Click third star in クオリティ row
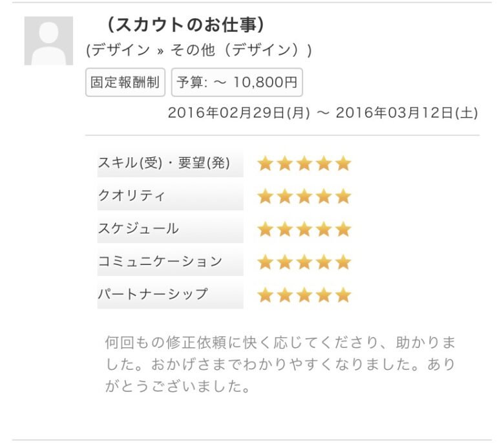Image resolution: width=504 pixels, height=443 pixels. click(x=304, y=197)
